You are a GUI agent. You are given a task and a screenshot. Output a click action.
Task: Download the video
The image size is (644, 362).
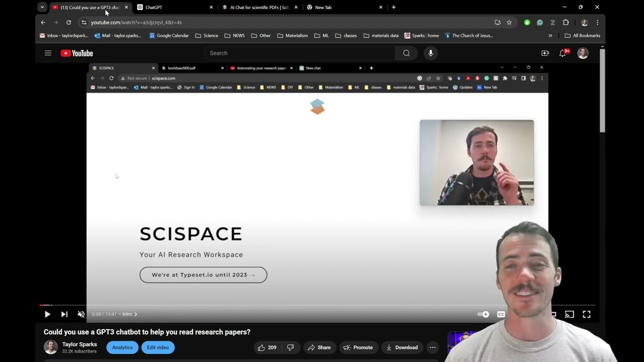[x=402, y=347]
